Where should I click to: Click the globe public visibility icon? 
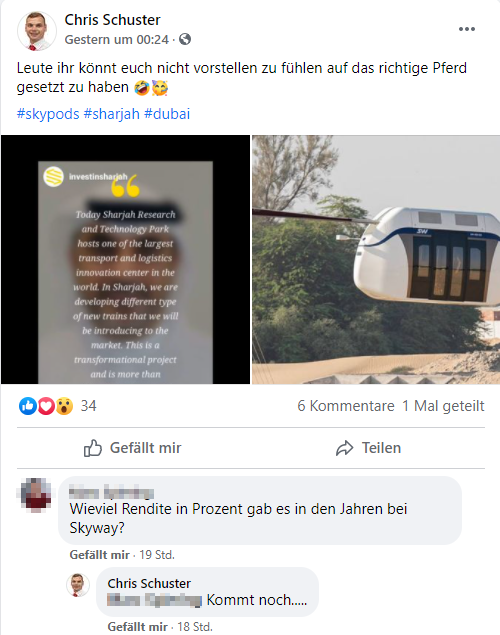[x=185, y=39]
